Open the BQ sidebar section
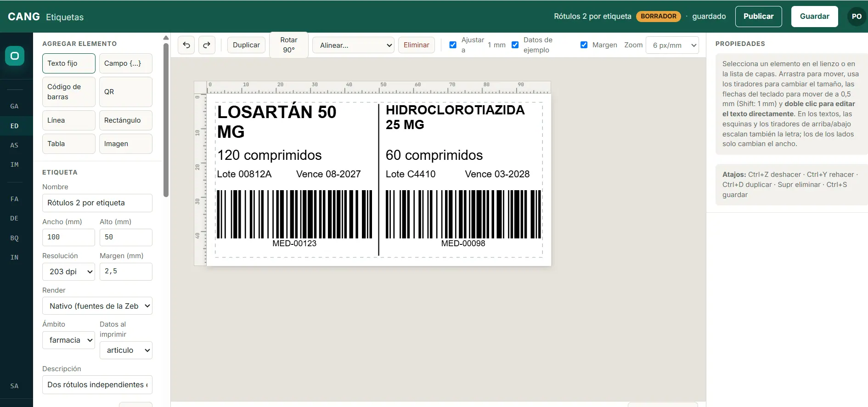 (15, 238)
